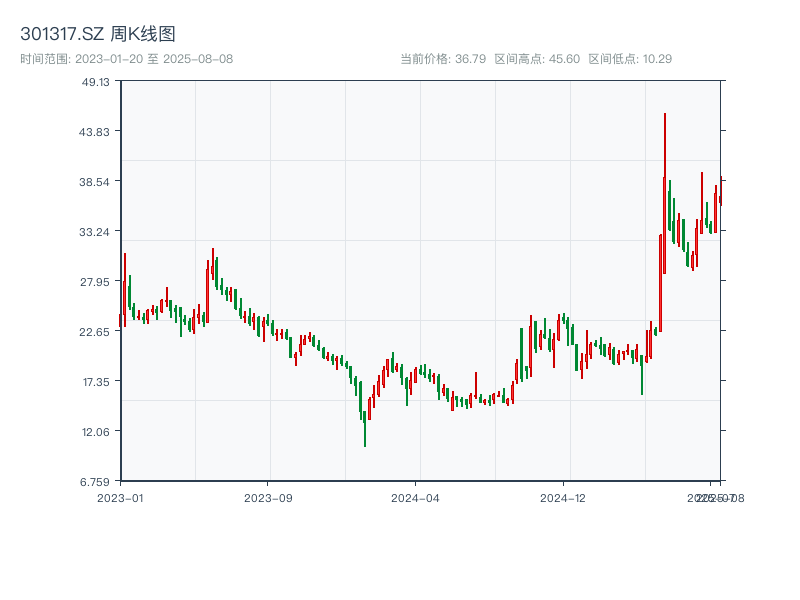800x600 pixels.
Task: Click the 2024-12 x-axis date label
Action: (564, 497)
